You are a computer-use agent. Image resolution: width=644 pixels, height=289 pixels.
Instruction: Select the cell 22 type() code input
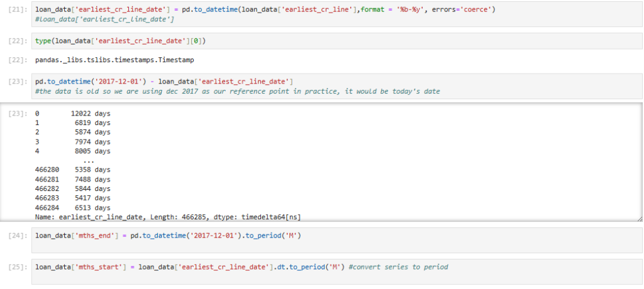tap(121, 41)
